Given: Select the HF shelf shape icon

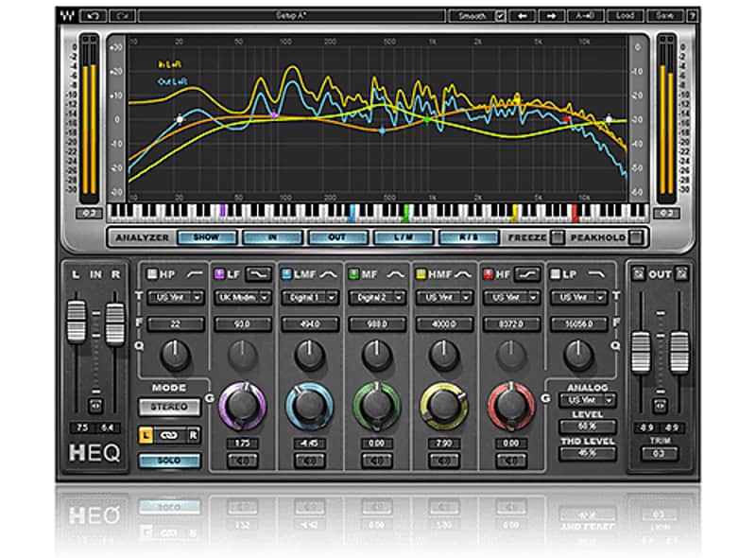Looking at the screenshot, I should pos(527,274).
